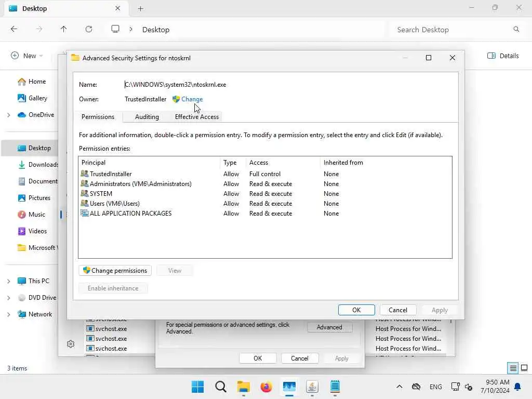Image resolution: width=532 pixels, height=399 pixels.
Task: Click the Desktop breadcrumb in address bar
Action: pyautogui.click(x=156, y=30)
